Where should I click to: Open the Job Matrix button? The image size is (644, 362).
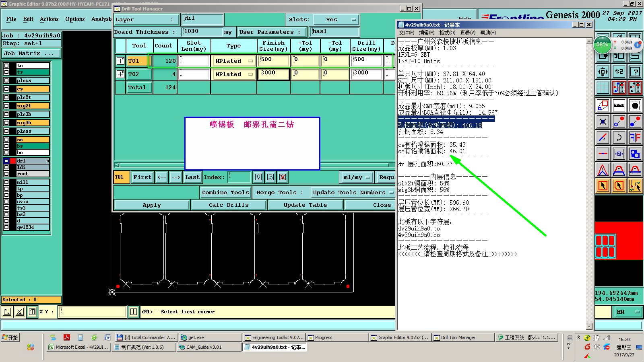pyautogui.click(x=31, y=53)
